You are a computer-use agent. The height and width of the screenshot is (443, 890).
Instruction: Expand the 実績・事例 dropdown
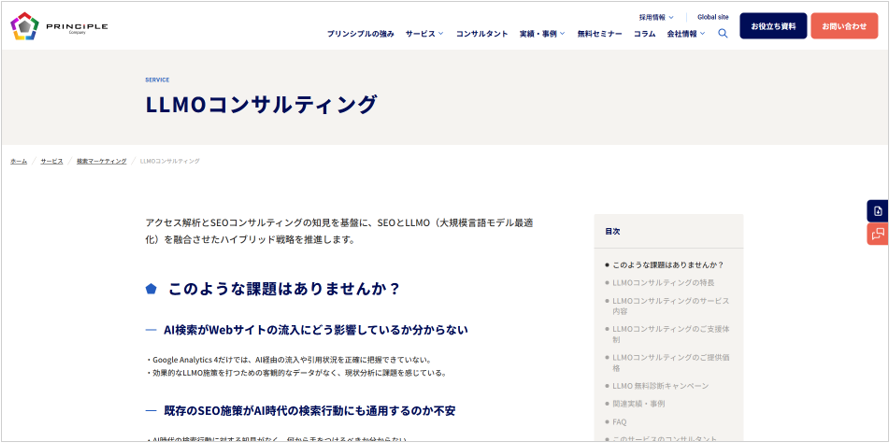point(562,34)
